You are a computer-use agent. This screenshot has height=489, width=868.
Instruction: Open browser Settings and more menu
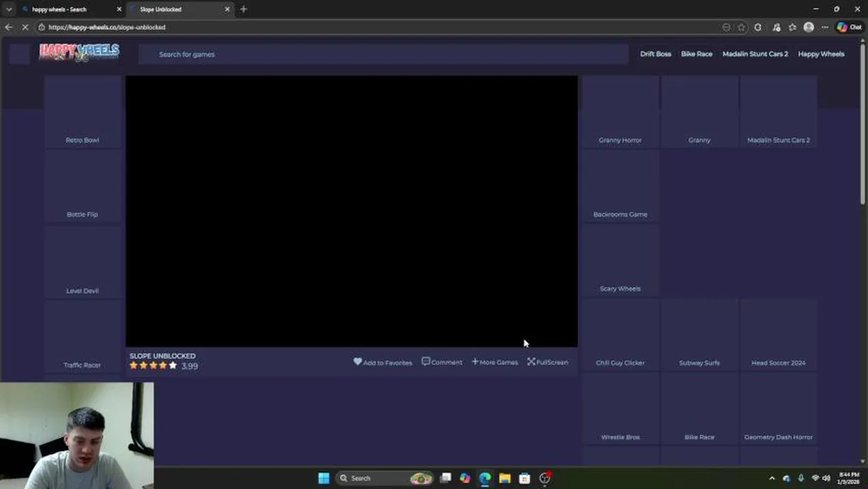click(x=825, y=27)
